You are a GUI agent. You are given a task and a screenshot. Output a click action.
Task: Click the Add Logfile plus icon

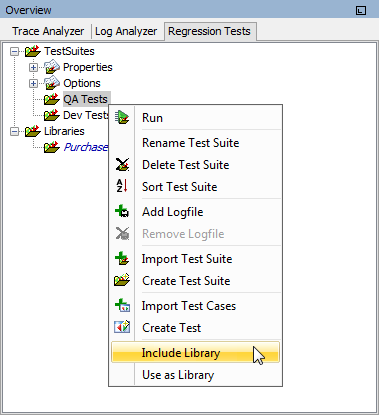coord(122,211)
